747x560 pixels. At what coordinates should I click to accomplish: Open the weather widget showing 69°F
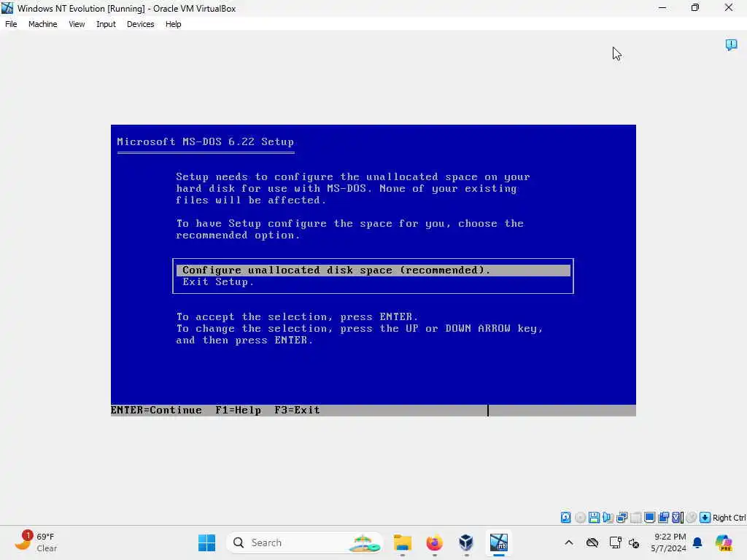[x=36, y=542]
